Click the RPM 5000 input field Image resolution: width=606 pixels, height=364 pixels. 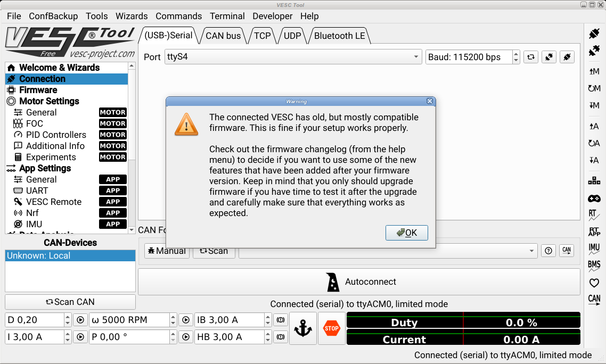[x=129, y=320]
